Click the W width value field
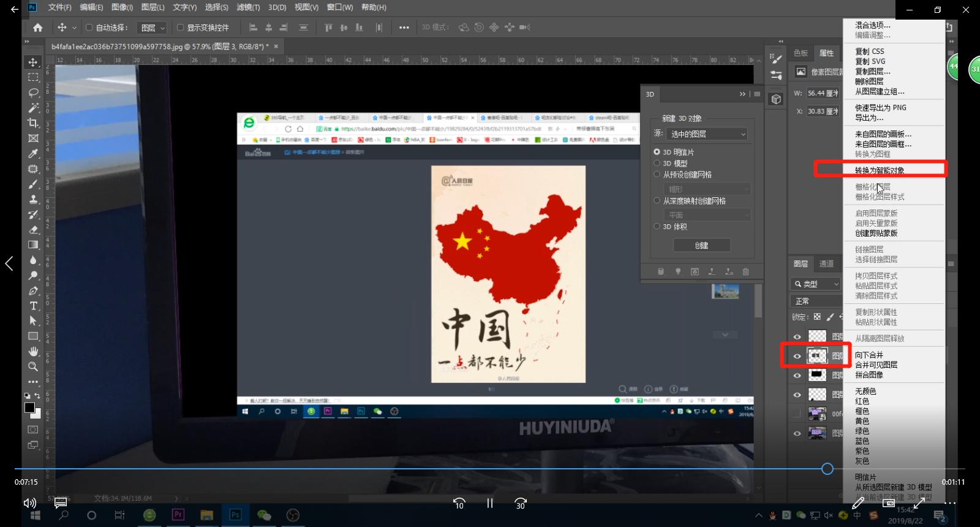The image size is (980, 527). [x=823, y=93]
